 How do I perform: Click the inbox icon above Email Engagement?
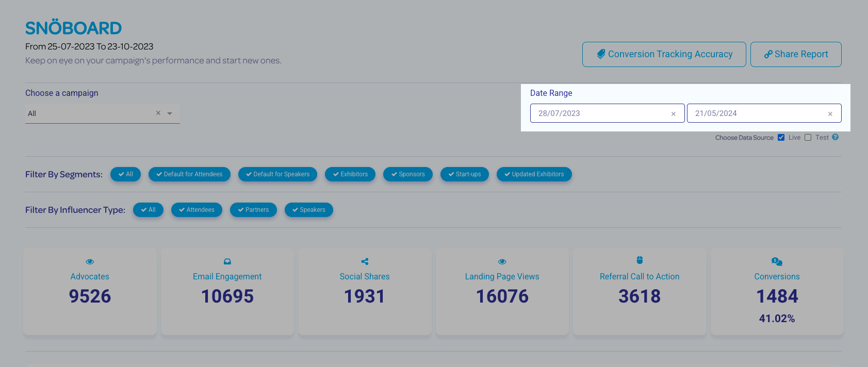227,261
